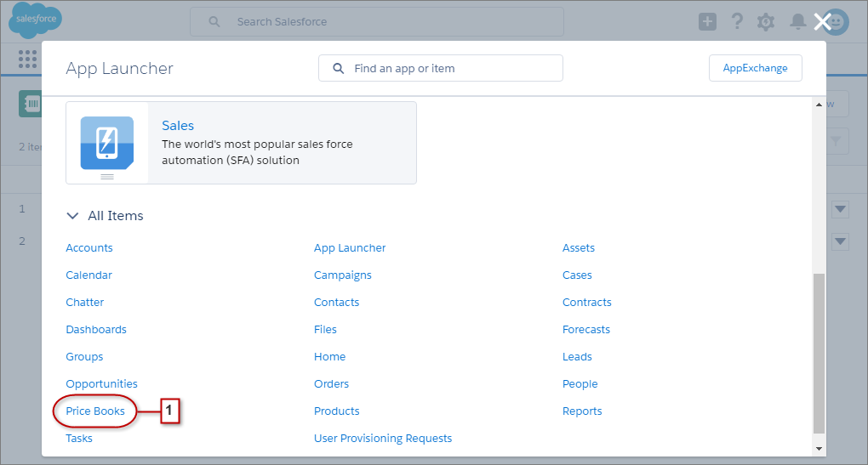Click the Sales app tile drag handle
The width and height of the screenshot is (868, 465).
[x=107, y=177]
